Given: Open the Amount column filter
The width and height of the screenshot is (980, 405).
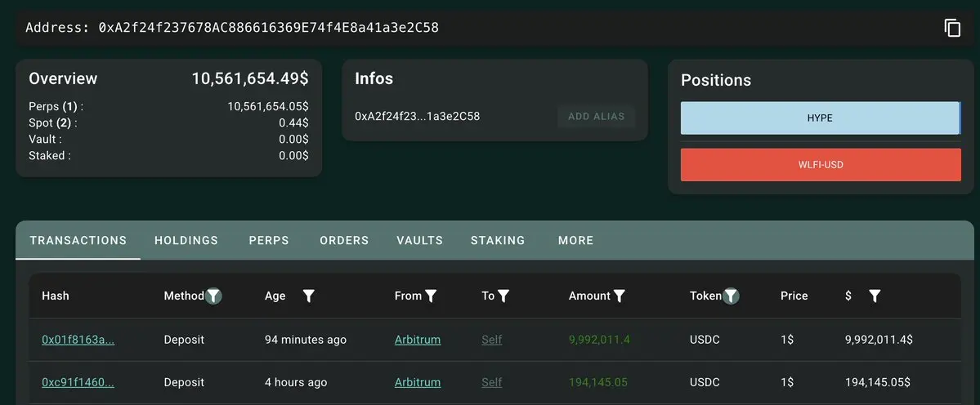Looking at the screenshot, I should pos(620,296).
